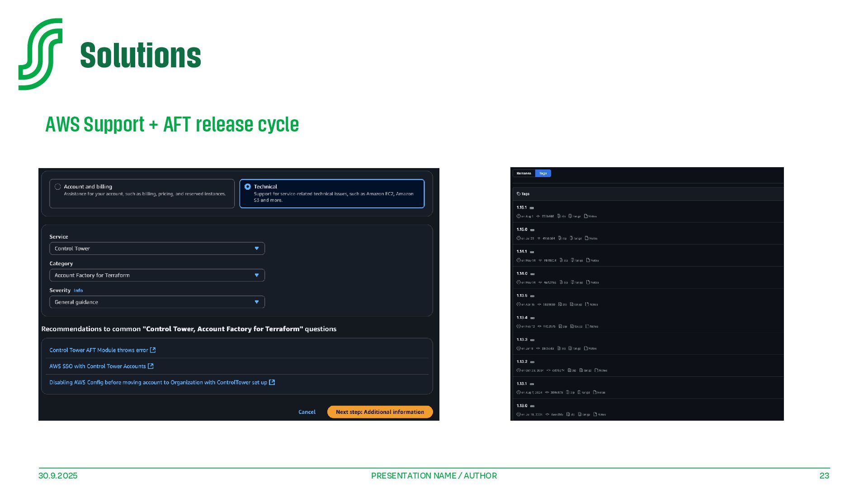Click the tar.gz icon for tag 1.15.0

click(x=571, y=238)
